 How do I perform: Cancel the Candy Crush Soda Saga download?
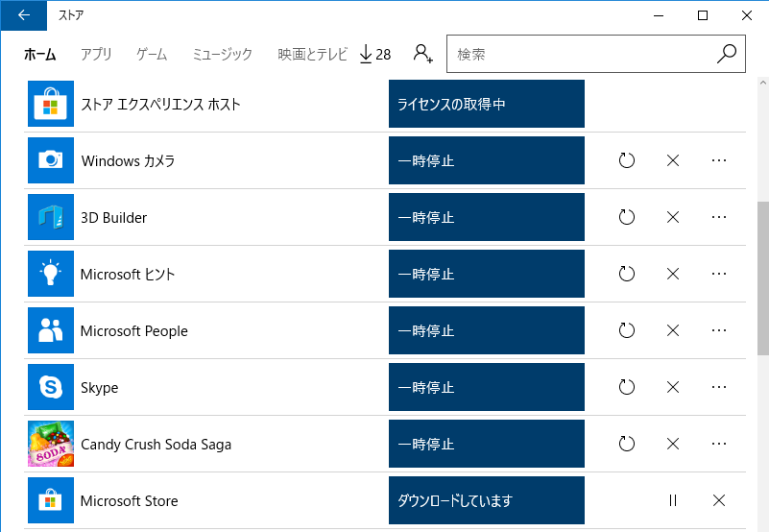tap(673, 444)
